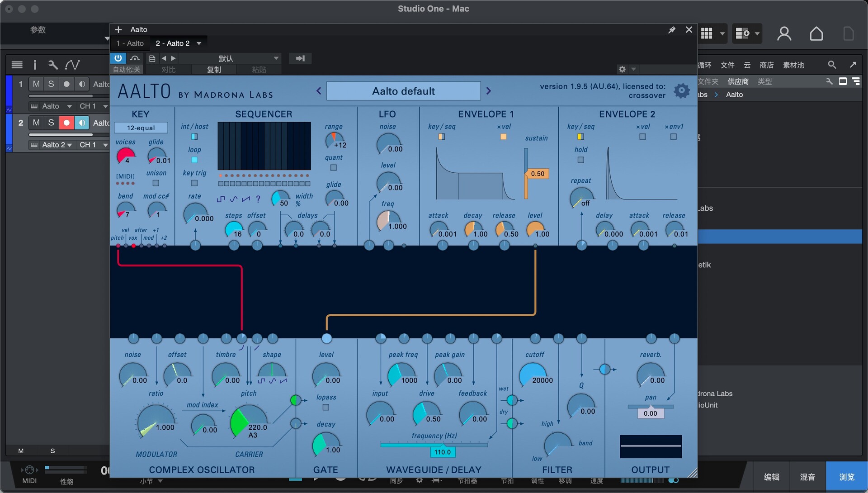
Task: Open track 2 CH 1 channel dropdown
Action: 93,145
